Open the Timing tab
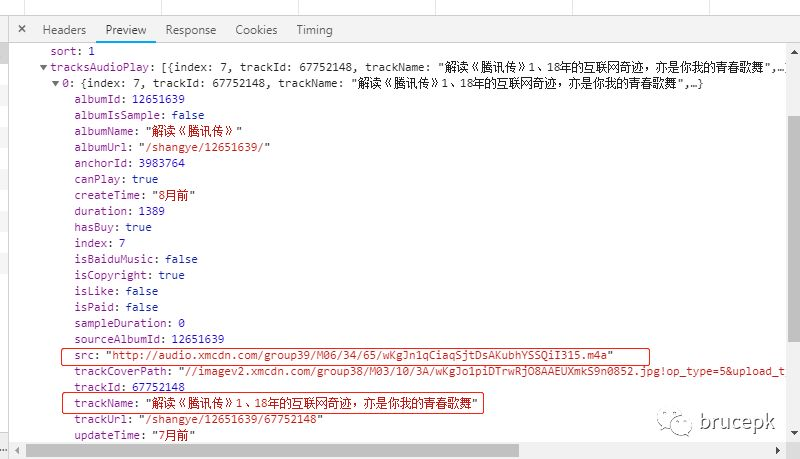800x459 pixels. tap(314, 30)
